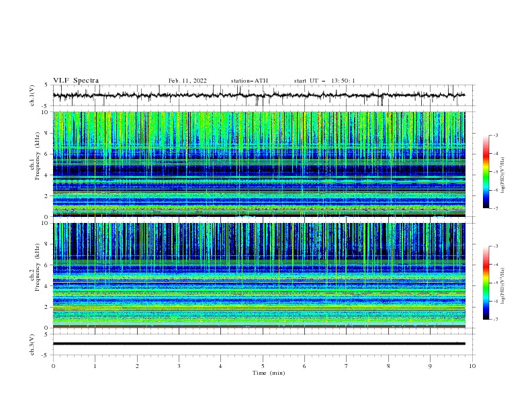The width and height of the screenshot is (532, 411).
Task: Click the upper color scale label log(PSD)
Action: point(503,175)
